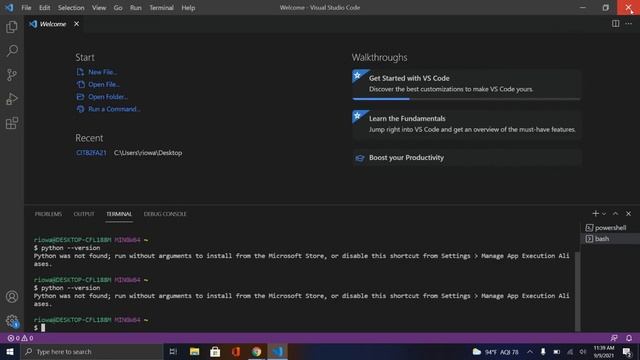Open Boost your Productivity walkthrough

pos(466,158)
